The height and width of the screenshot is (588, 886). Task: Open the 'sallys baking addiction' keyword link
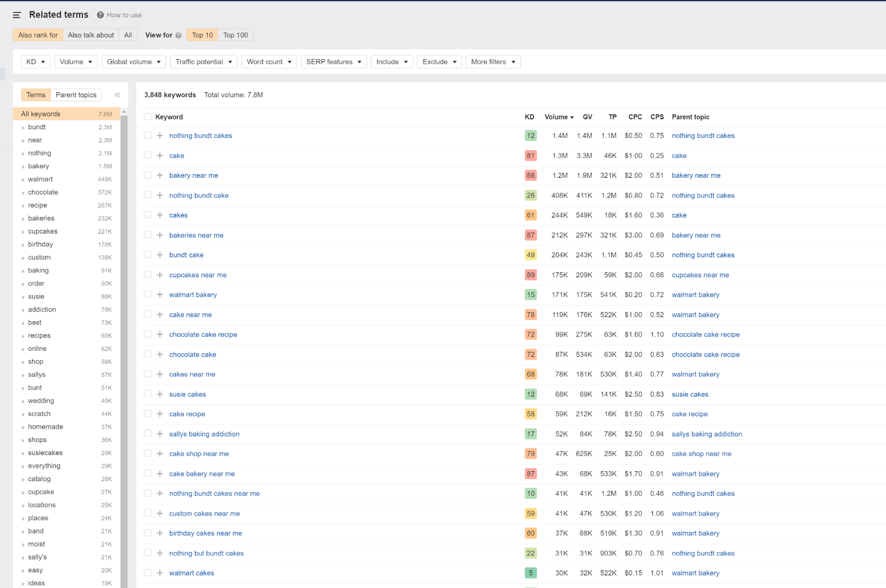point(204,434)
